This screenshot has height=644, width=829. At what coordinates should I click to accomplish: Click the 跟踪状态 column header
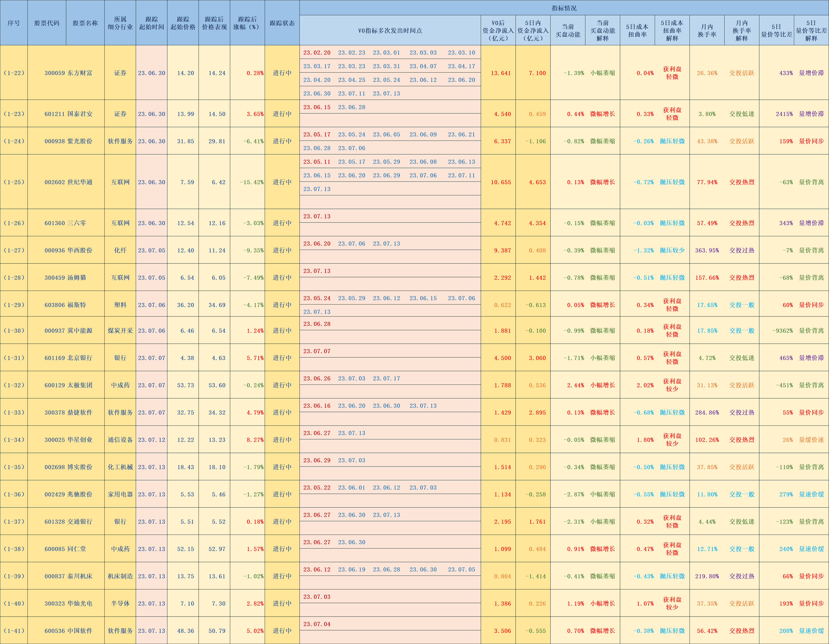pos(282,23)
